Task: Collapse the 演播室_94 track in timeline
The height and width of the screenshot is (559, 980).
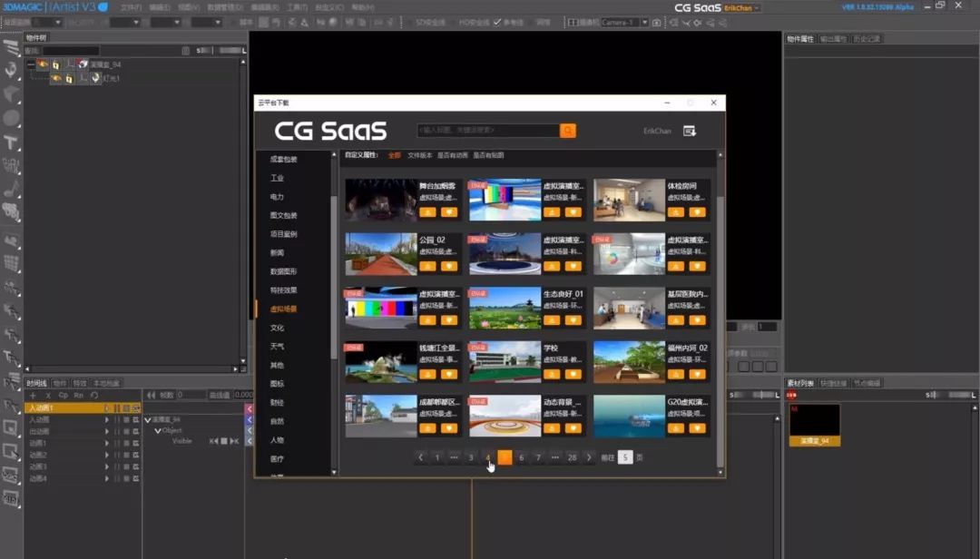Action: point(148,420)
